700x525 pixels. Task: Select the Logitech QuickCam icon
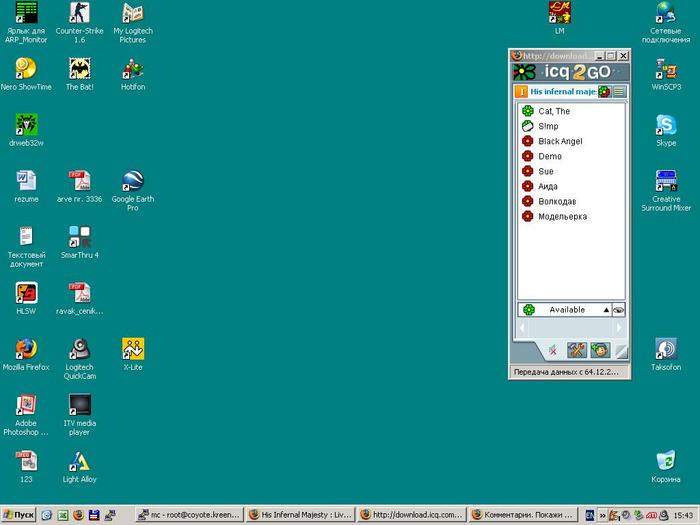tap(79, 349)
